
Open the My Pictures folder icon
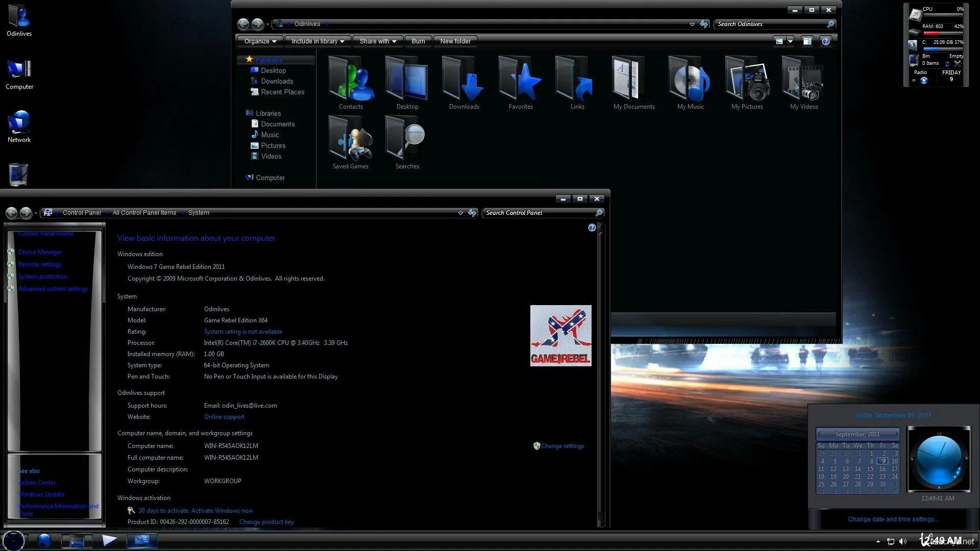(746, 80)
